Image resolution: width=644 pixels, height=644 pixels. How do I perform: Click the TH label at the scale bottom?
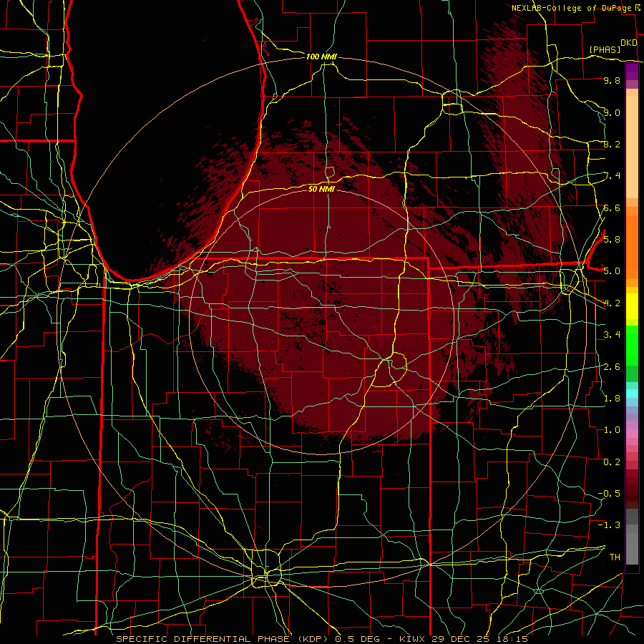[x=615, y=557]
